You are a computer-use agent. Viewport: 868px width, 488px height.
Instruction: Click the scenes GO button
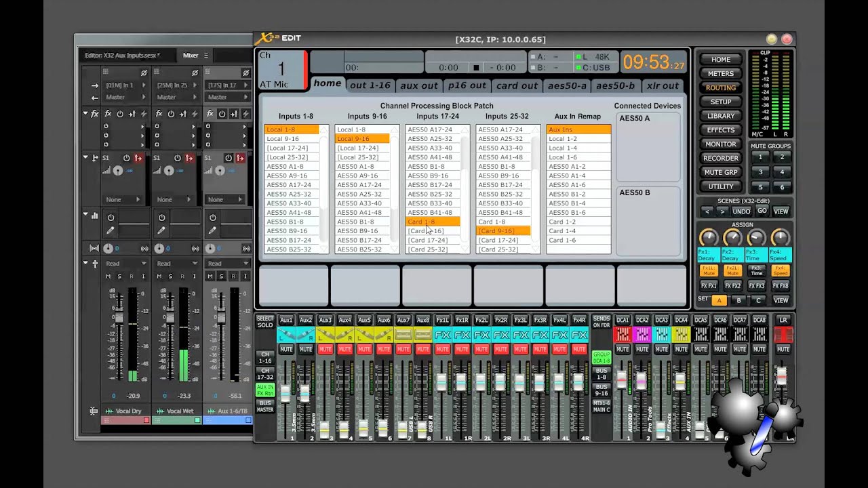click(762, 211)
